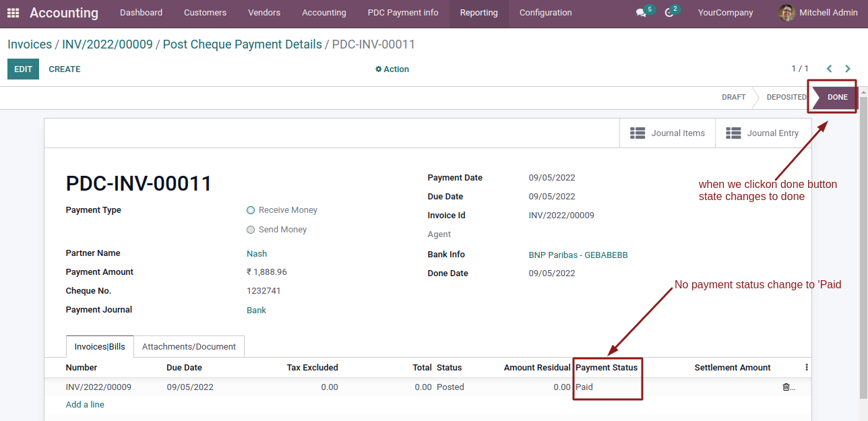Click the vertical page scrollbar
This screenshot has height=421, width=868.
pyautogui.click(x=863, y=247)
